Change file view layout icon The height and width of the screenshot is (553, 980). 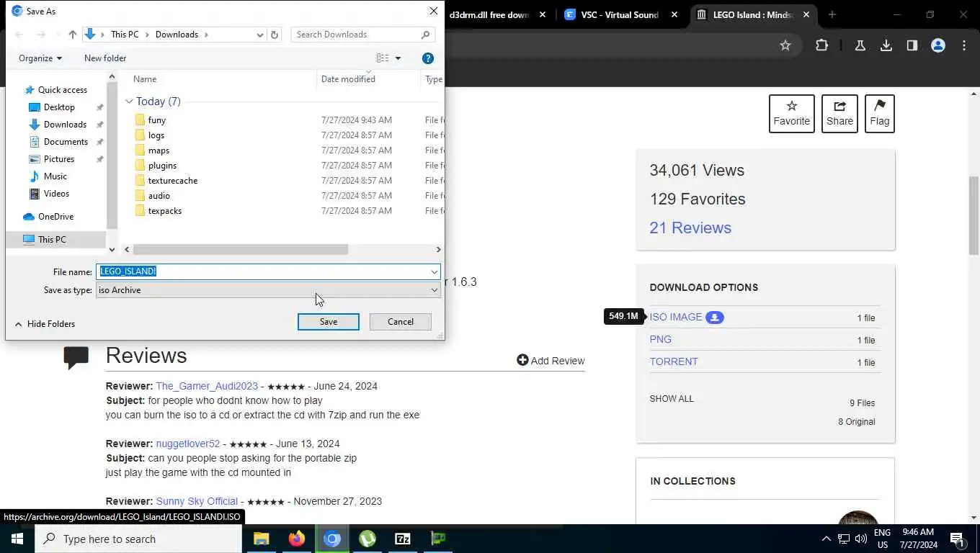(x=383, y=58)
